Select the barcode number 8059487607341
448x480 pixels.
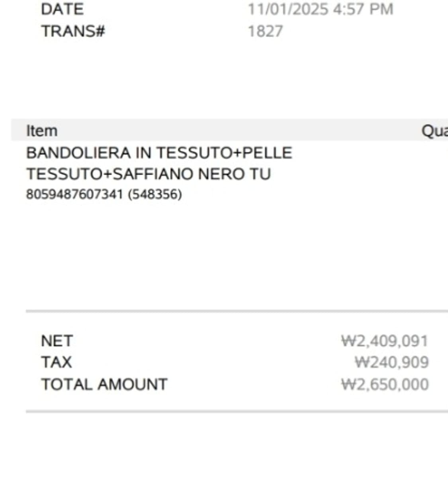[x=74, y=194]
